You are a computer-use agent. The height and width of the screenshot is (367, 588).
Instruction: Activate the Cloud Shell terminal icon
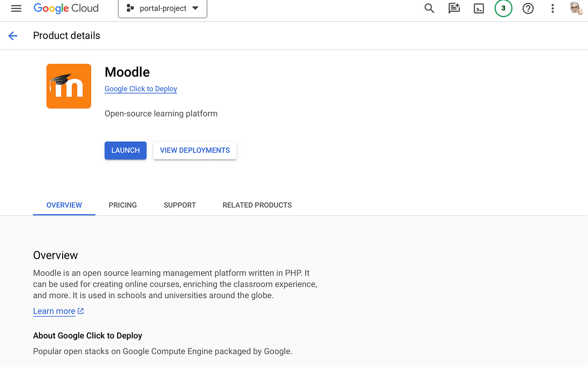click(479, 8)
